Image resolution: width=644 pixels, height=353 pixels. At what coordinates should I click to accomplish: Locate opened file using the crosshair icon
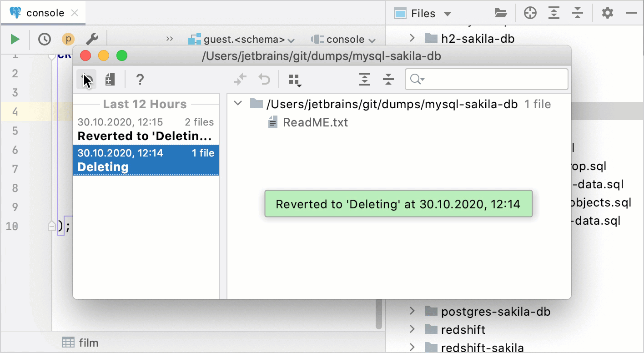pos(529,13)
